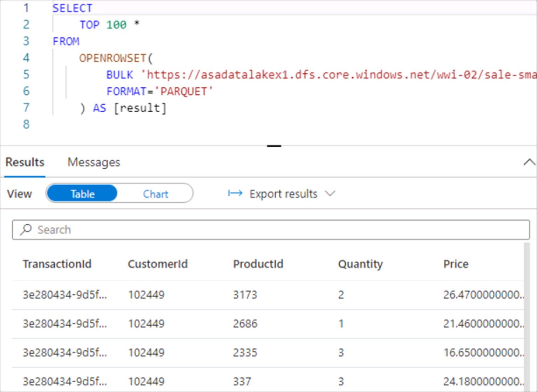
Task: Click FORMAT='PARQUET' line
Action: point(160,92)
